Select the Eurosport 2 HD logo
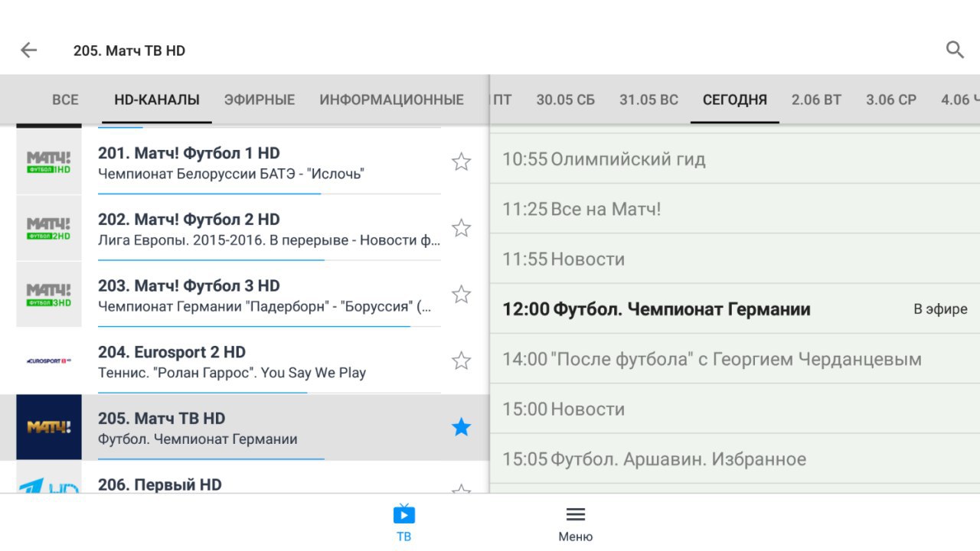Screen dimensions: 980x551 pyautogui.click(x=49, y=360)
